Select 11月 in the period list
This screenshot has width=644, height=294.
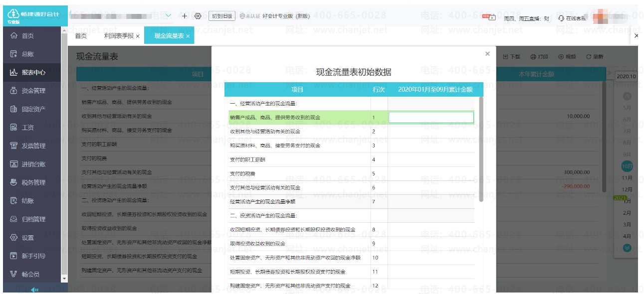627,178
